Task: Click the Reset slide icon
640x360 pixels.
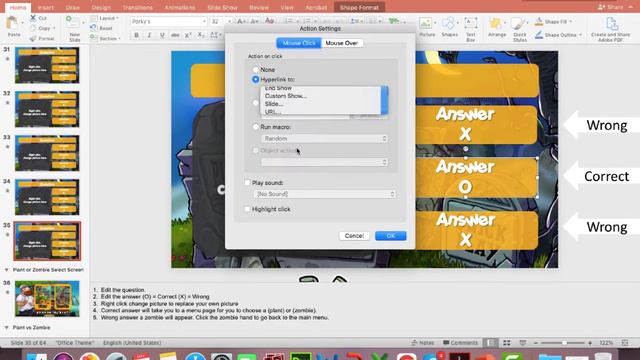Action: click(94, 28)
